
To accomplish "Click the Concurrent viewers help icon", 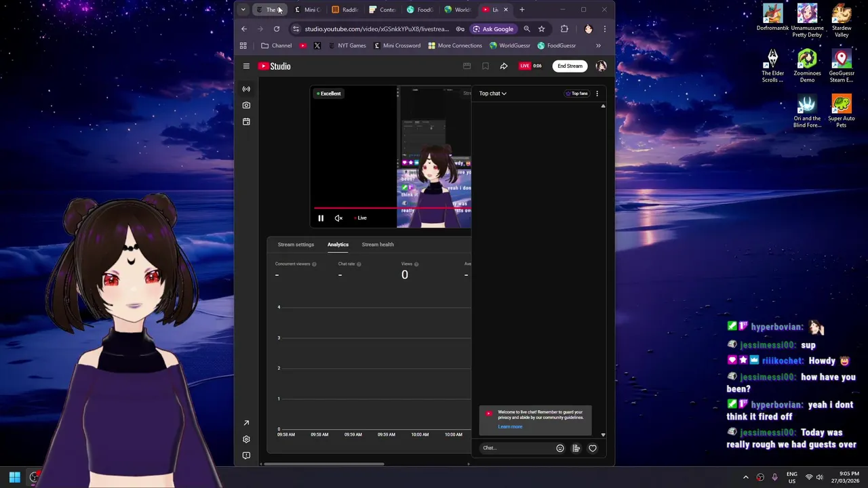I will click(314, 264).
